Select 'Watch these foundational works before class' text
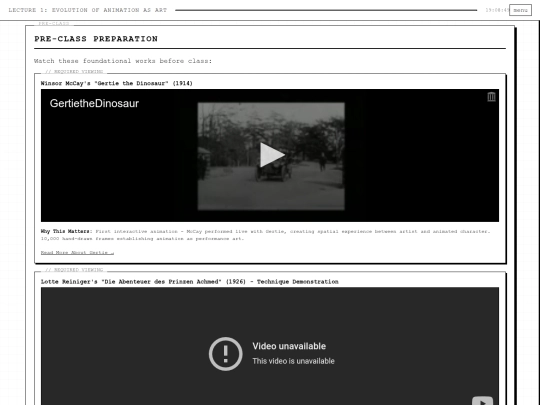The width and height of the screenshot is (540, 405). point(123,61)
